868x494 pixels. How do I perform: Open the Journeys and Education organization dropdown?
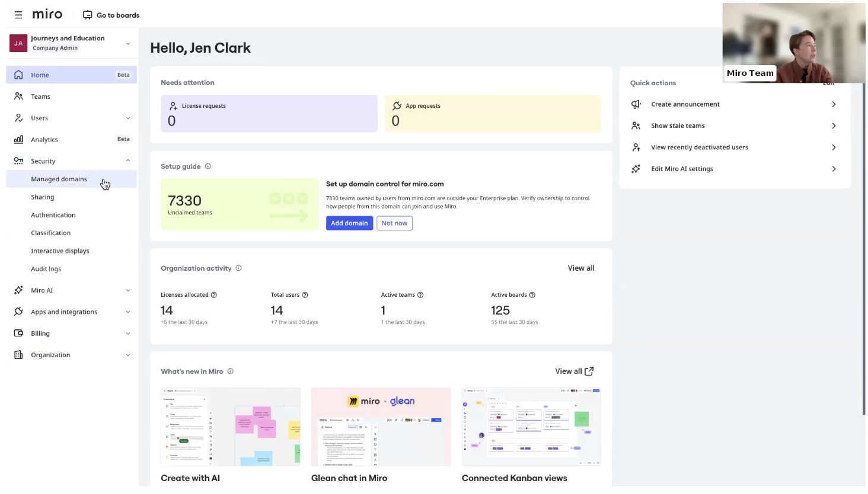(x=128, y=43)
